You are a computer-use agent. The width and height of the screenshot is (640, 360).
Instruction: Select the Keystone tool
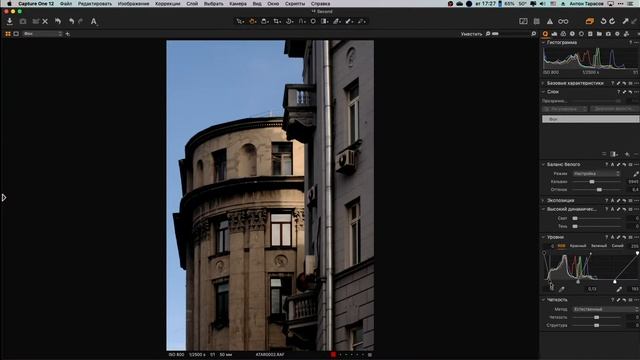[302, 21]
